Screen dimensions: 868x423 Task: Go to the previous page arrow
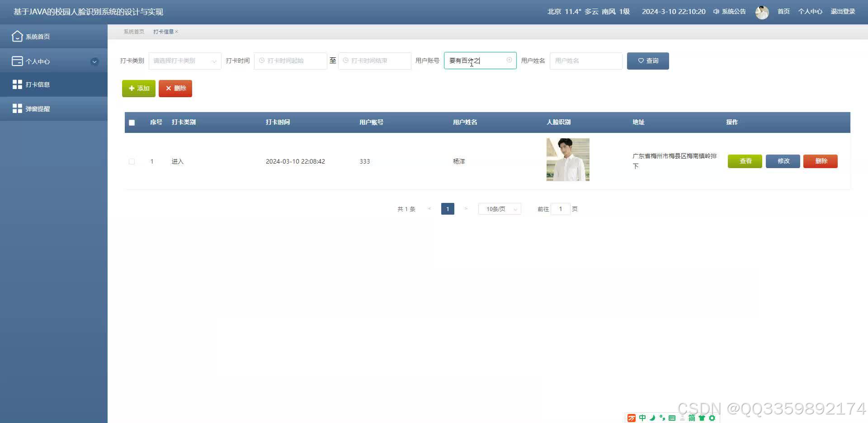[429, 209]
